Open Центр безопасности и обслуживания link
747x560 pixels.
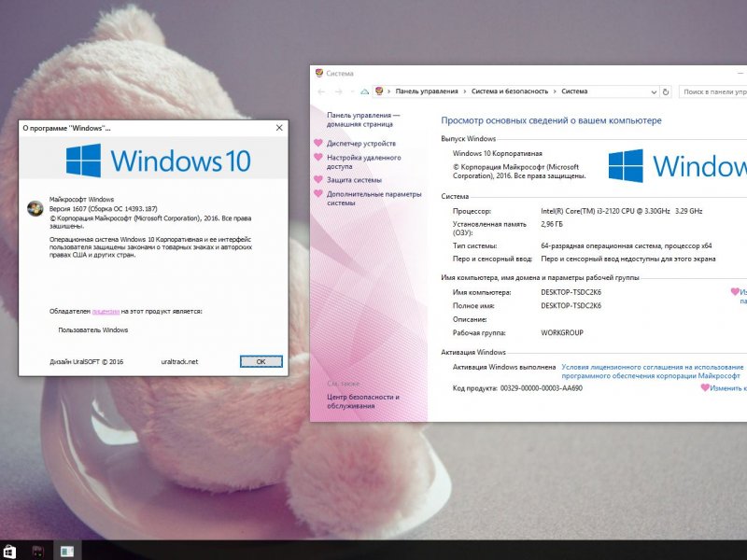[363, 401]
